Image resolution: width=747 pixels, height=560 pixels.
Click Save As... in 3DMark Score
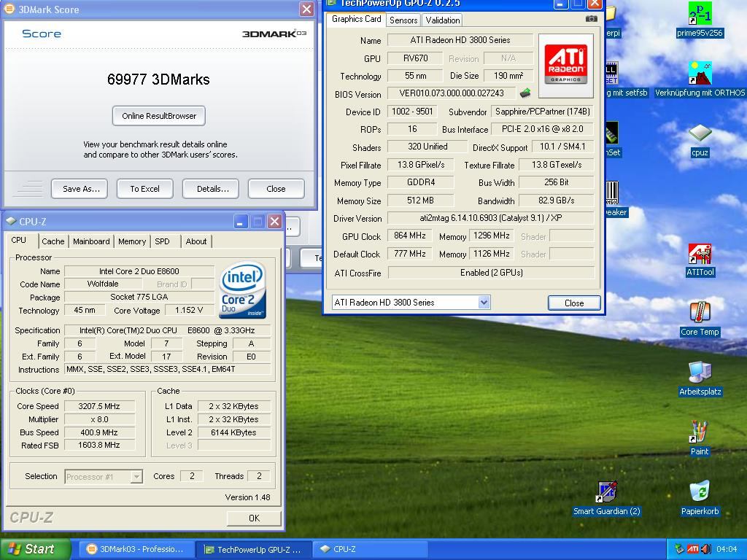pos(81,189)
